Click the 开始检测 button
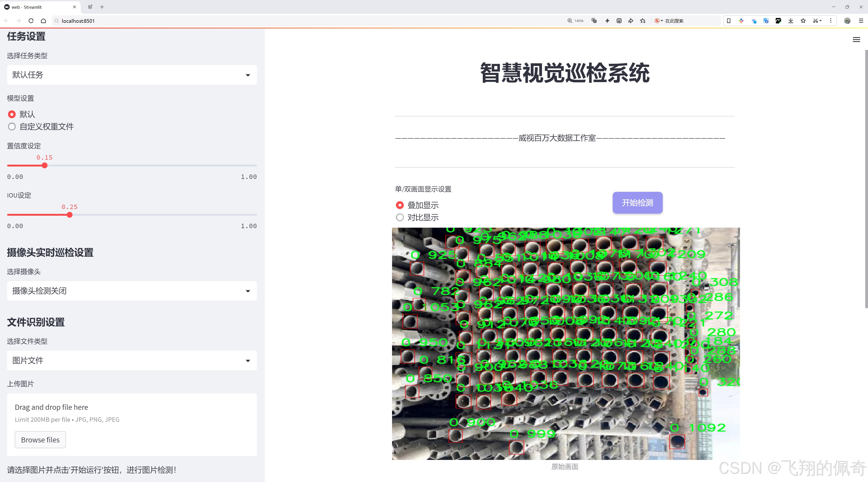Viewport: 868px width, 482px height. [x=637, y=203]
